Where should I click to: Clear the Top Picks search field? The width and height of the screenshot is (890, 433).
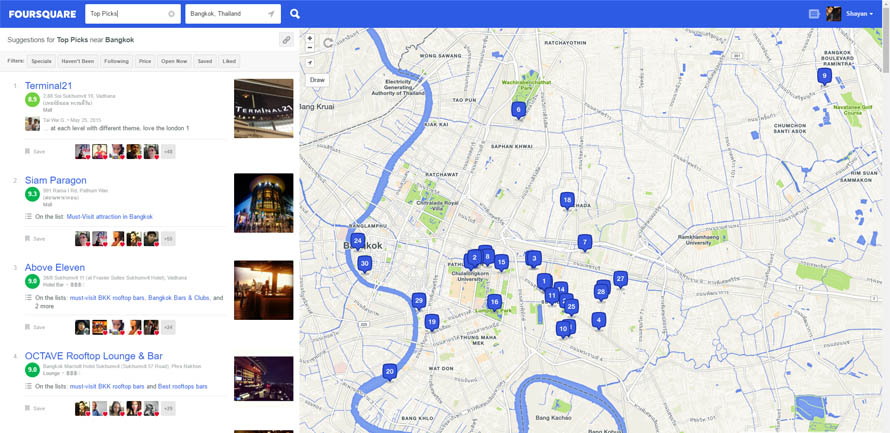tap(171, 14)
